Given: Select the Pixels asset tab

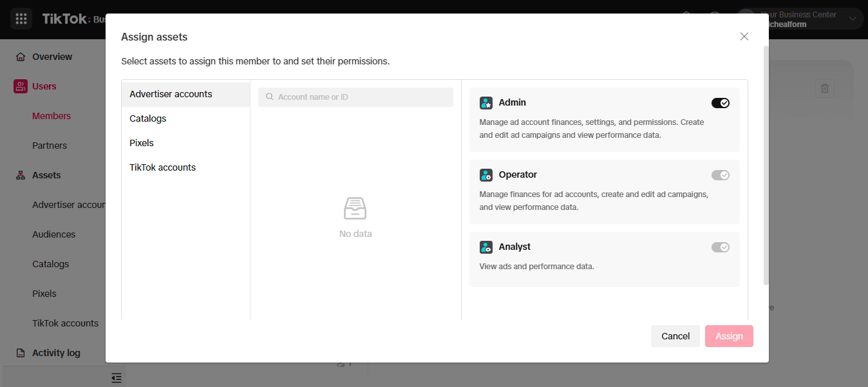Looking at the screenshot, I should (x=142, y=143).
